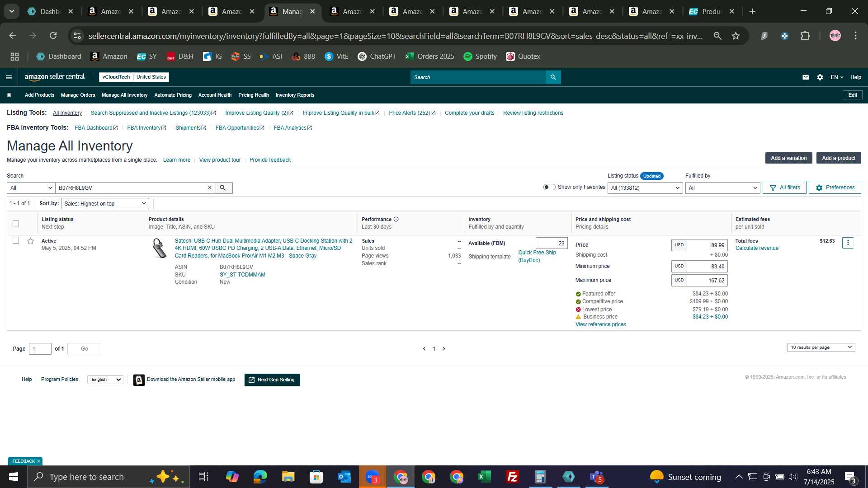Open the All filters button
Viewport: 868px width, 488px height.
(784, 188)
